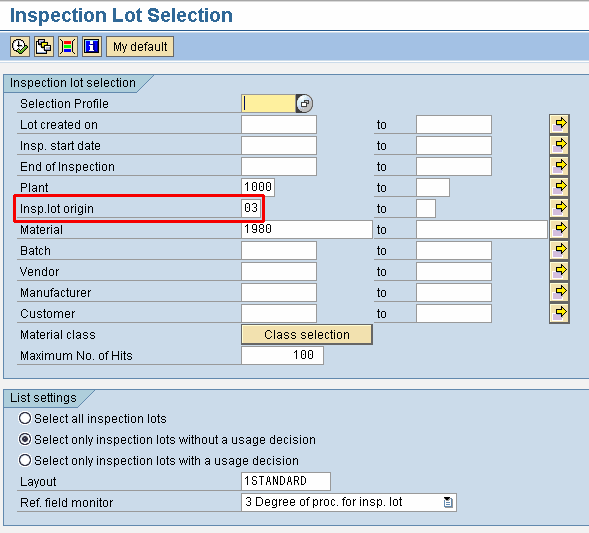Open multiple selection arrow for Material row
The width and height of the screenshot is (589, 533).
559,230
